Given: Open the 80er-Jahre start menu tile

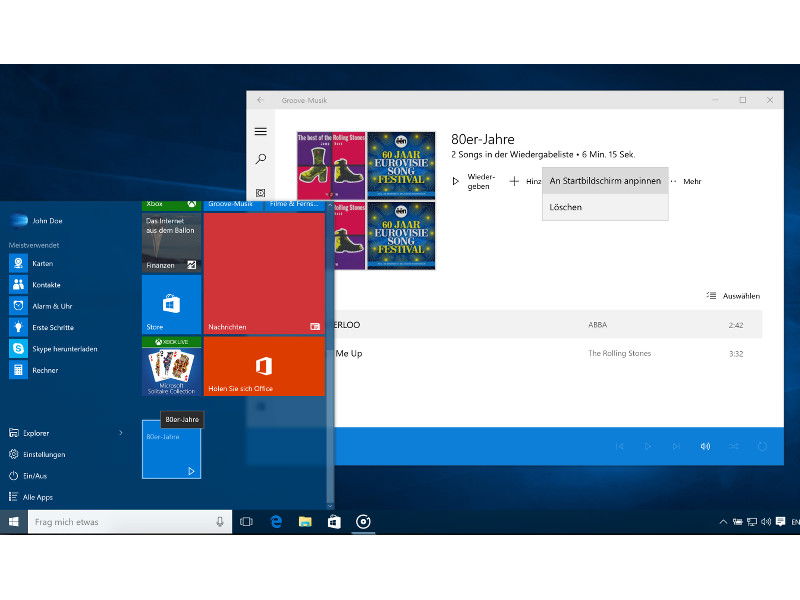Looking at the screenshot, I should point(171,449).
